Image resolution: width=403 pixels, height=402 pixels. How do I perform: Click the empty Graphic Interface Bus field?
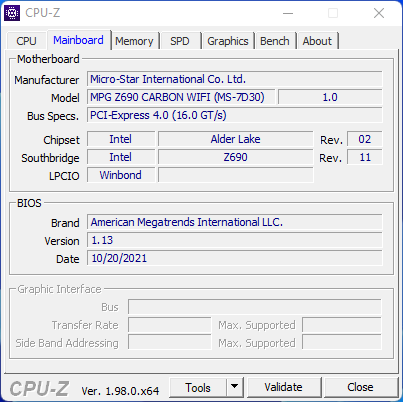tap(255, 307)
